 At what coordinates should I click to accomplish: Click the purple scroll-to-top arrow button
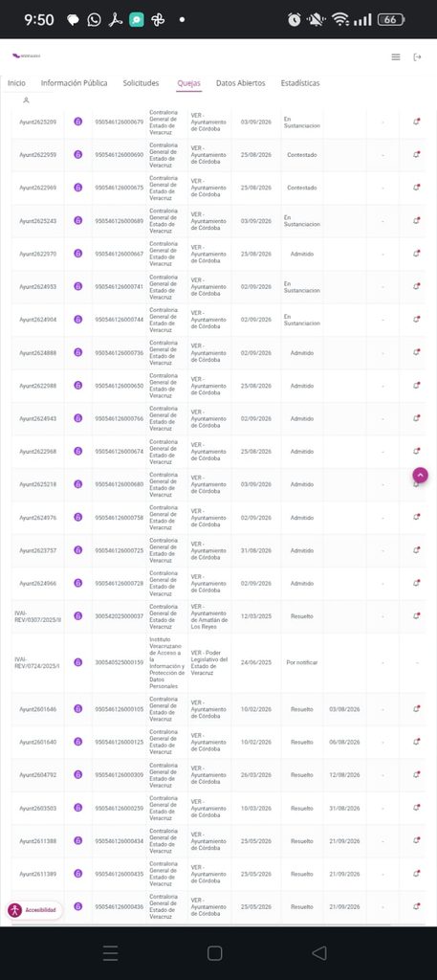(420, 476)
